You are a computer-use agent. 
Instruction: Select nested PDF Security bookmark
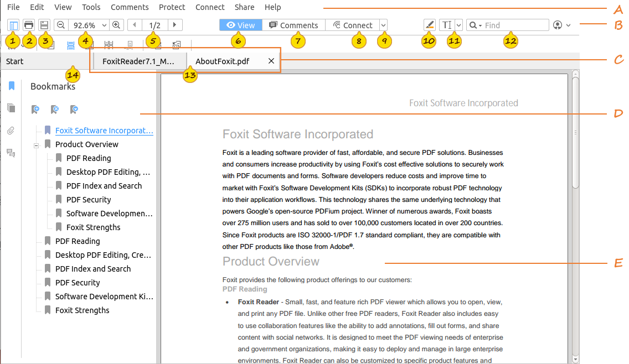pos(89,200)
